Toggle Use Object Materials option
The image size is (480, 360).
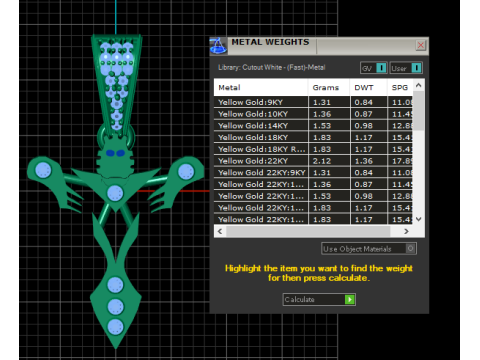click(x=369, y=249)
